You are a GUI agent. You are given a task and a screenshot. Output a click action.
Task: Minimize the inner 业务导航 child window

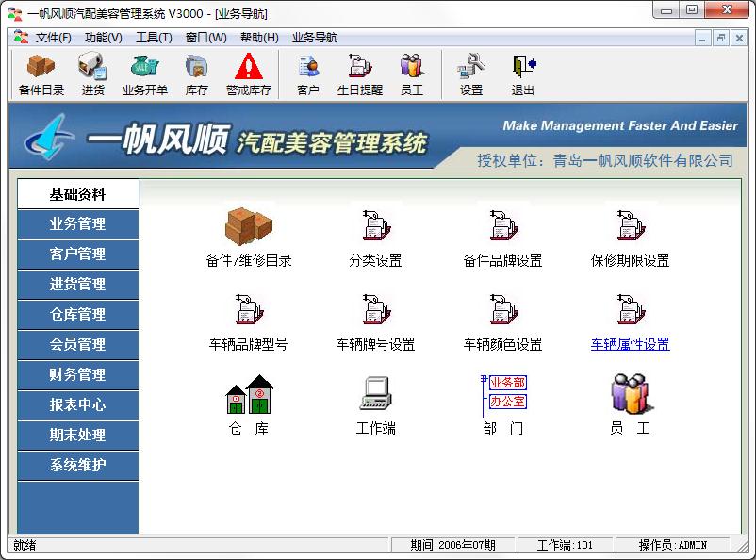click(702, 38)
